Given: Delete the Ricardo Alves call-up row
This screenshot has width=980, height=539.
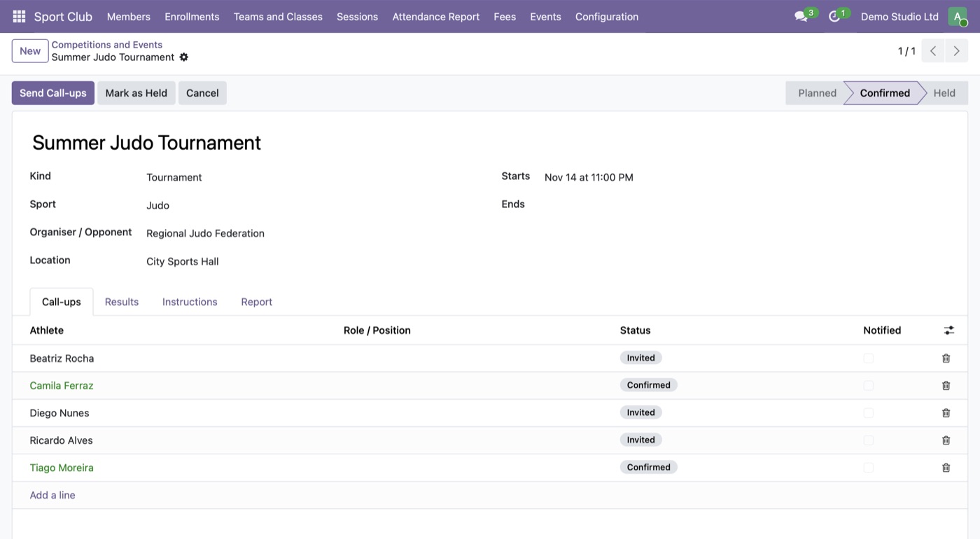Looking at the screenshot, I should (946, 440).
